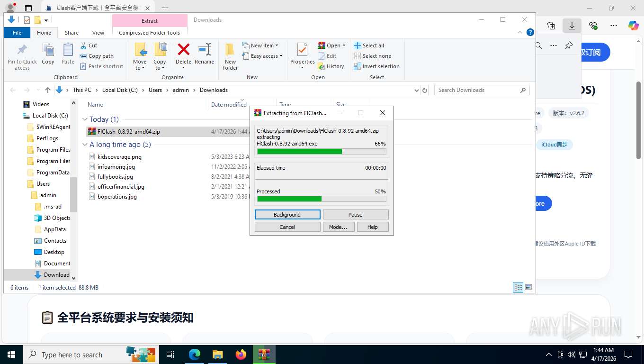Viewport: 644px width, 364px height.
Task: Select officerfinancial.jpg file
Action: tap(121, 187)
